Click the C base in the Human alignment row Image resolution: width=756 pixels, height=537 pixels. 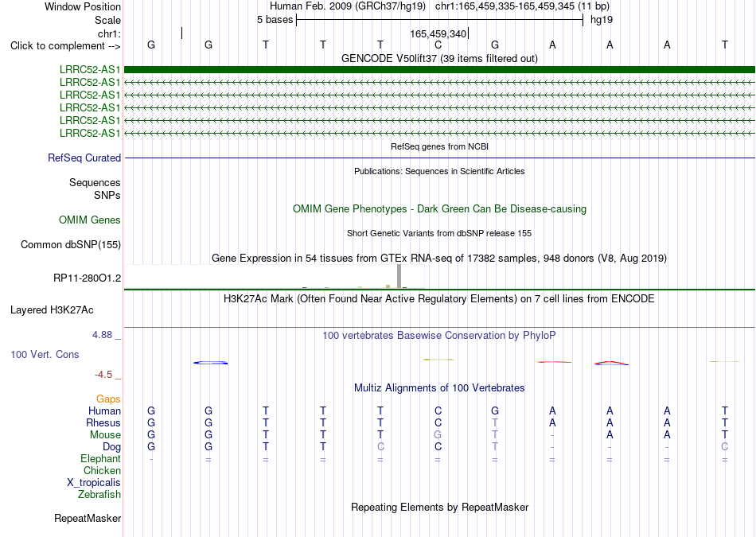(x=438, y=411)
